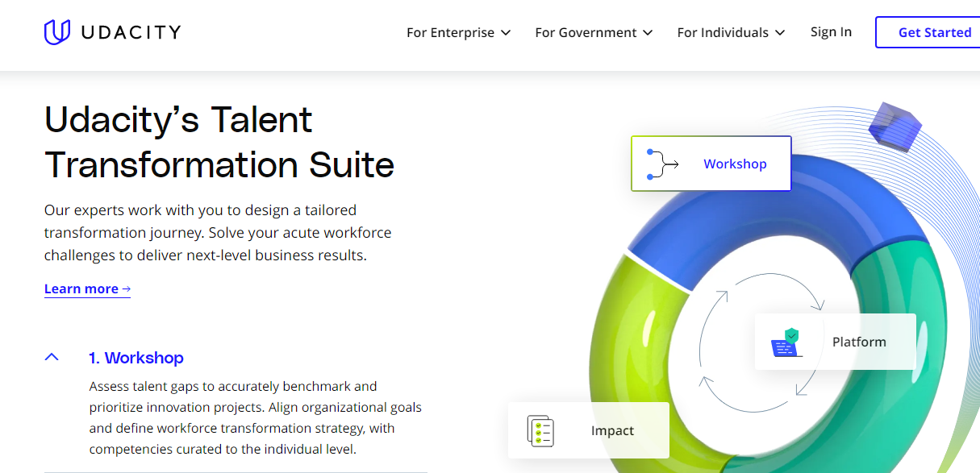
Task: Open the For Government menu
Action: [x=594, y=32]
